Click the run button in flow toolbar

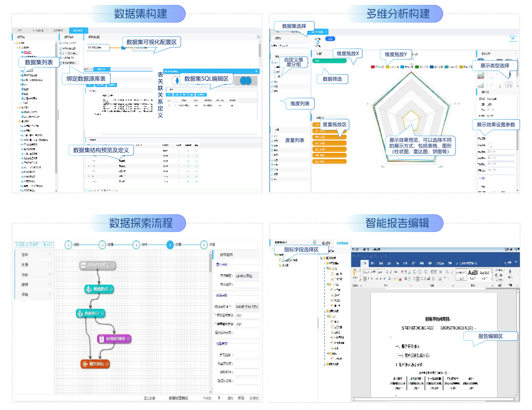coord(48,245)
